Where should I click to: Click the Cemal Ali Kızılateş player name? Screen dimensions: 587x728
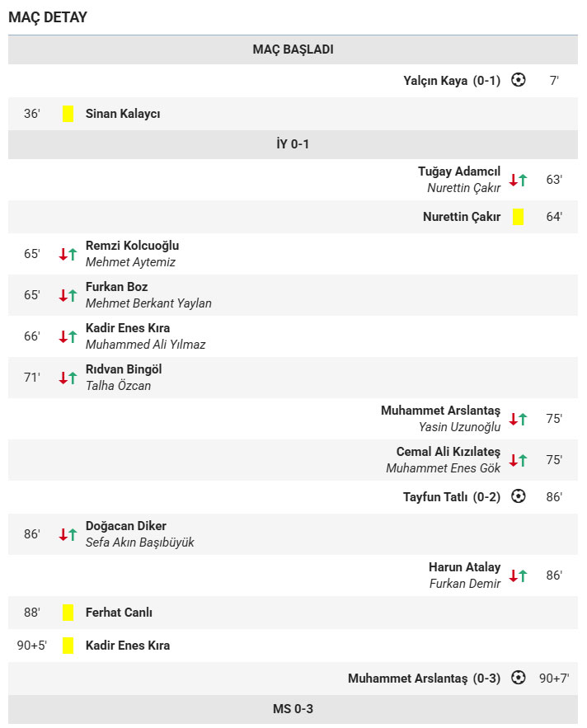(448, 452)
